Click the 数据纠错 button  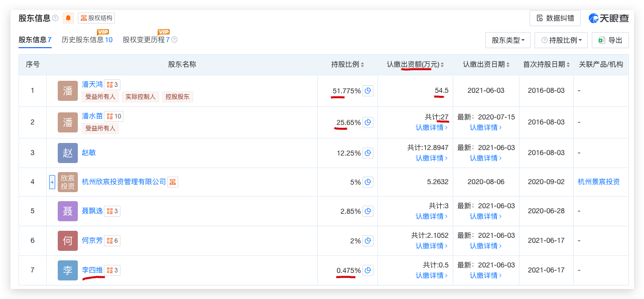(555, 18)
